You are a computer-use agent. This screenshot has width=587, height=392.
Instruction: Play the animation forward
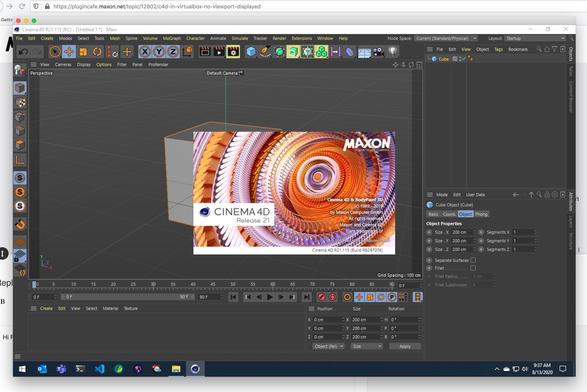270,297
